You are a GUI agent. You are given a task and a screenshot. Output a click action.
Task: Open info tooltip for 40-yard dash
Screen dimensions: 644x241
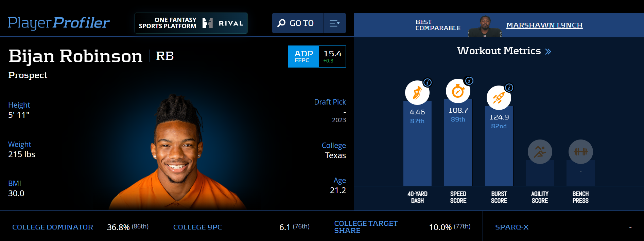428,82
